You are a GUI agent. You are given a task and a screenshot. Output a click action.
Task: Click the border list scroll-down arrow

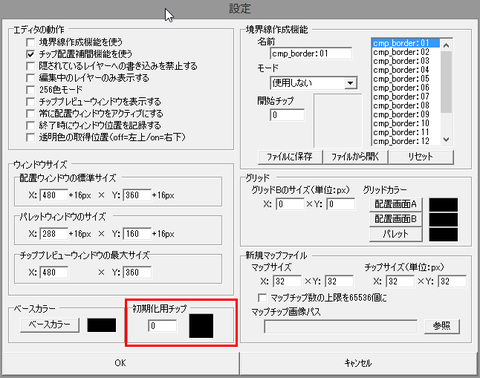click(446, 139)
